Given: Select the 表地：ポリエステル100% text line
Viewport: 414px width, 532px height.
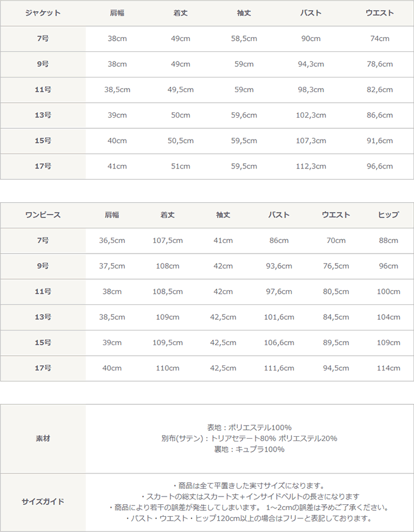Looking at the screenshot, I should (249, 427).
